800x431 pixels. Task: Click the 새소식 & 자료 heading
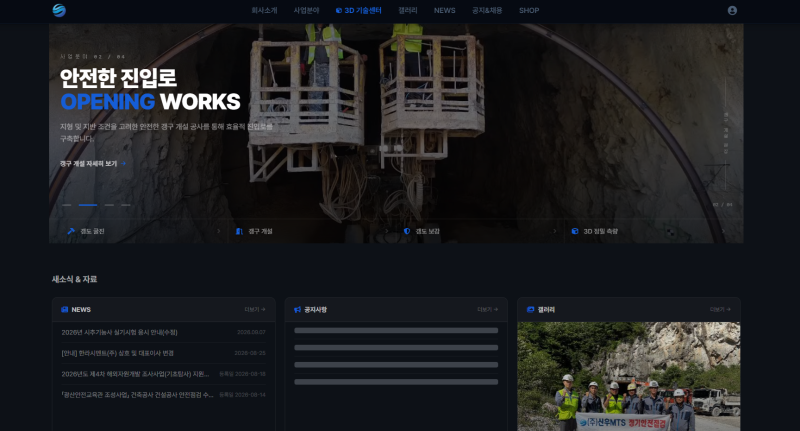(74, 279)
